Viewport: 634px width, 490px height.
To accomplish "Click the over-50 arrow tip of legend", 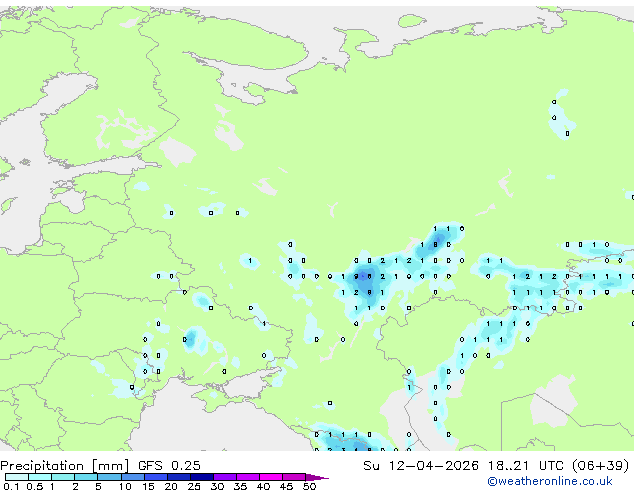I will pos(317,478).
